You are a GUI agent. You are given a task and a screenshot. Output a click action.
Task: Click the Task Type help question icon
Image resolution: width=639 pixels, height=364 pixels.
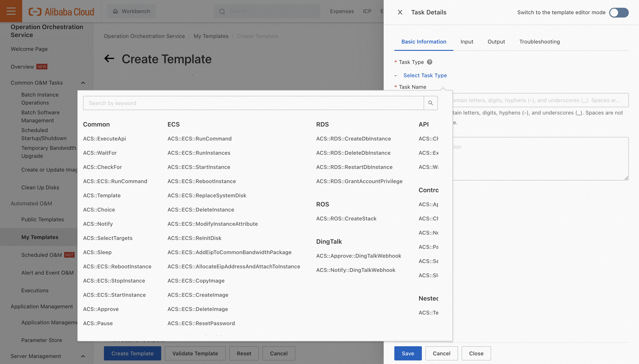(x=429, y=62)
